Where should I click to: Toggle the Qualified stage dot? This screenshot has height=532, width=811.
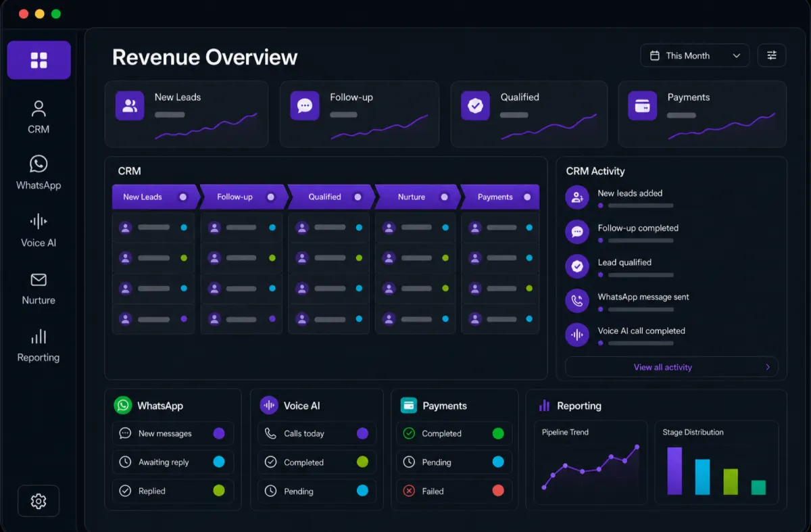[358, 197]
